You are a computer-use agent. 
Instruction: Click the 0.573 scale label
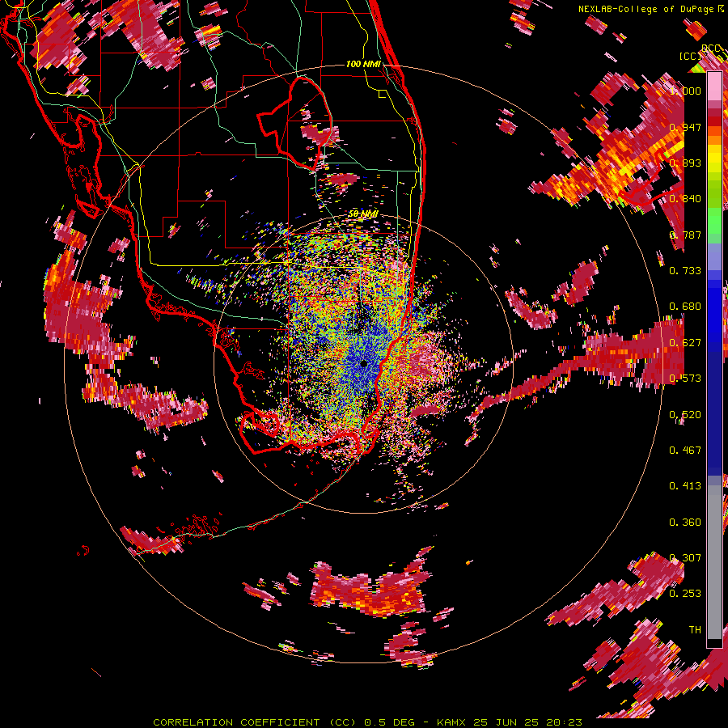click(x=685, y=379)
